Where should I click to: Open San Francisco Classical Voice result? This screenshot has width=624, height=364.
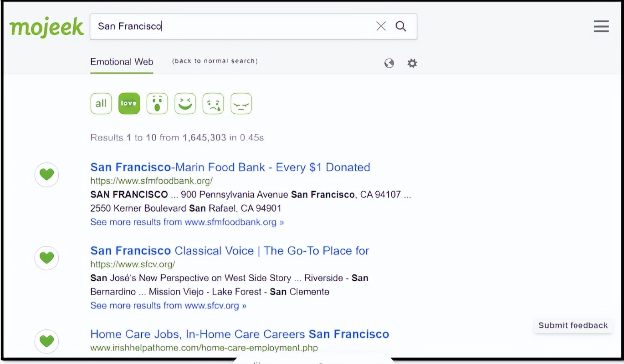pyautogui.click(x=230, y=251)
